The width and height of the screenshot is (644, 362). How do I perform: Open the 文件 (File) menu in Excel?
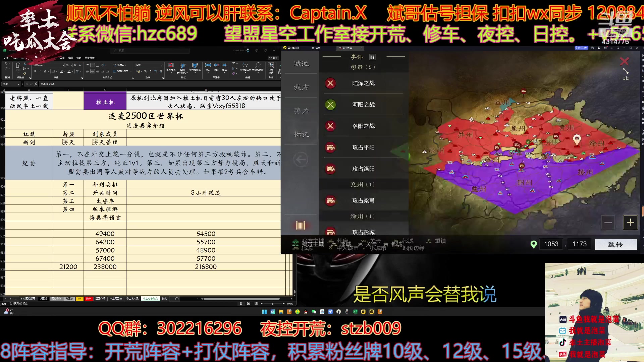(6, 58)
